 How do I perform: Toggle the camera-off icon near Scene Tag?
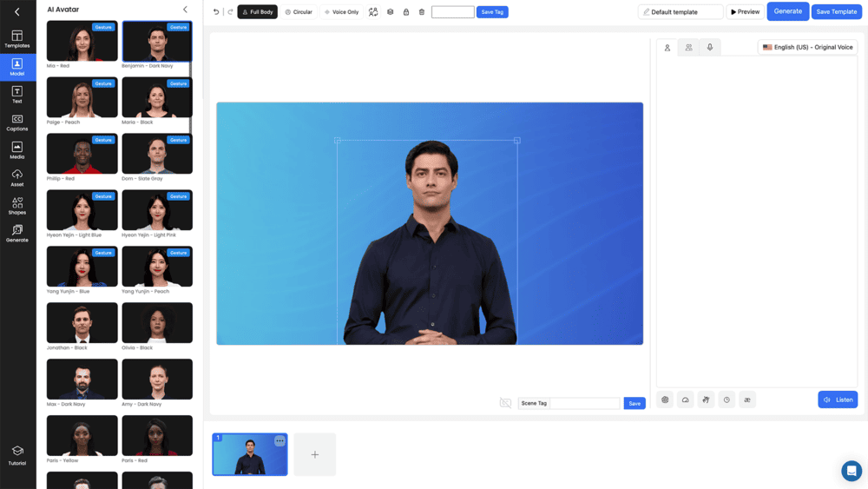(505, 403)
